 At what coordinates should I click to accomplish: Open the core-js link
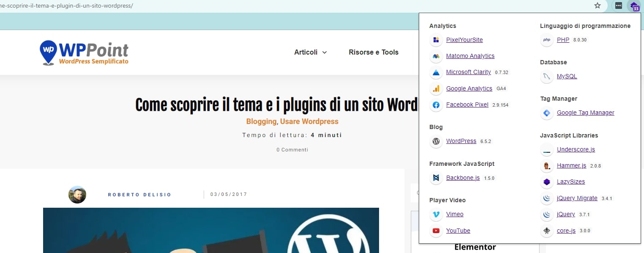[x=566, y=231]
